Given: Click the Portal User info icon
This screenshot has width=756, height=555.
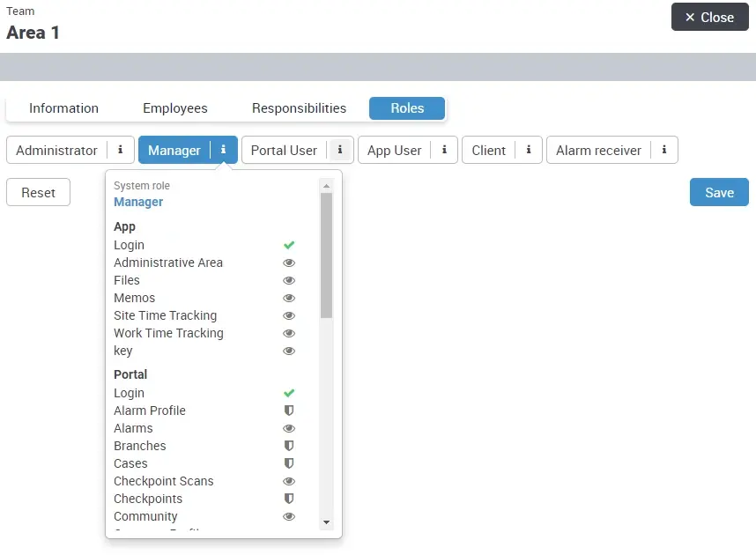Looking at the screenshot, I should [339, 150].
